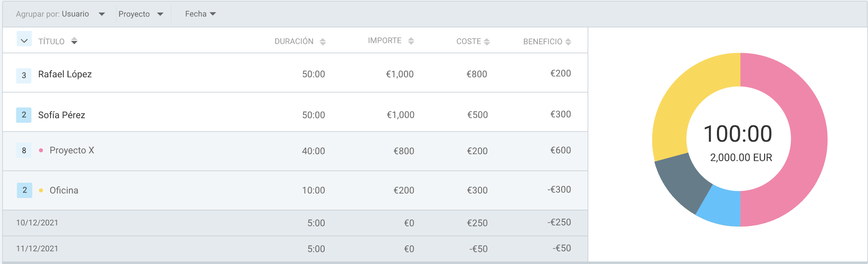Sort by COSTE column arrows
The width and height of the screenshot is (868, 264).
(x=487, y=42)
